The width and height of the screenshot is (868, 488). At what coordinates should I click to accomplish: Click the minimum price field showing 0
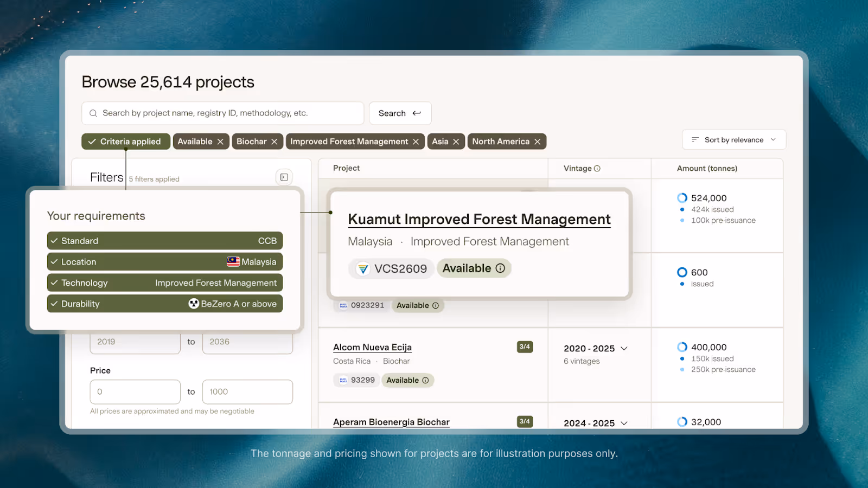click(135, 392)
